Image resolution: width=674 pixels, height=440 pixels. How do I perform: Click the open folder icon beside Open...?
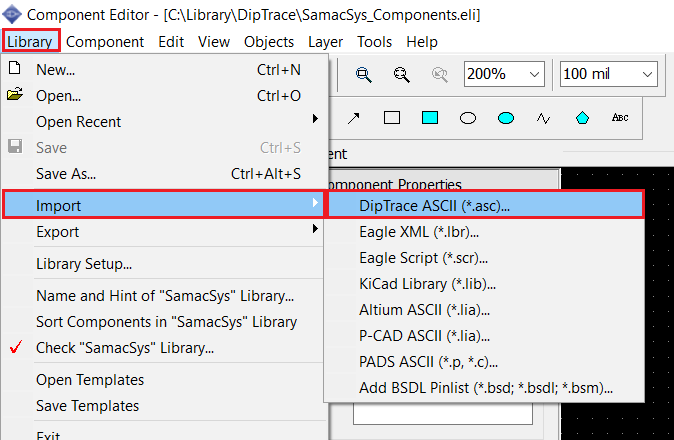15,94
